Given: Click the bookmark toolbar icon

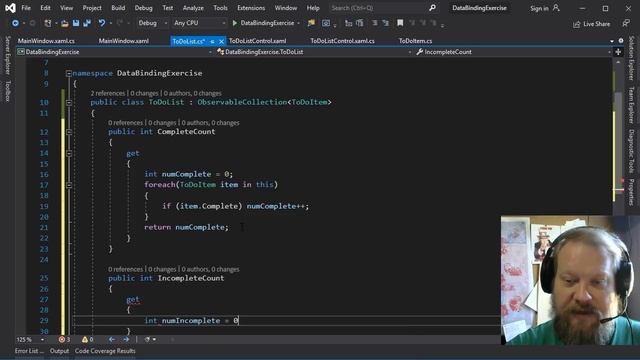Looking at the screenshot, I should point(400,23).
